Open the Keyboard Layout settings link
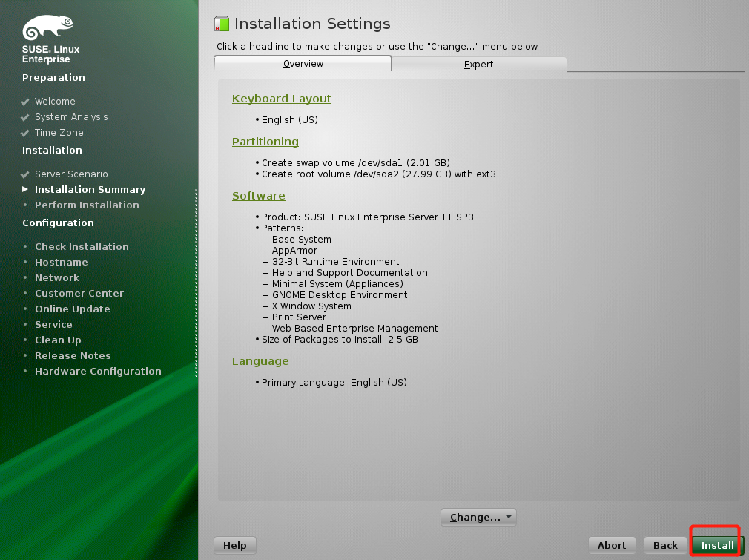 pos(281,99)
